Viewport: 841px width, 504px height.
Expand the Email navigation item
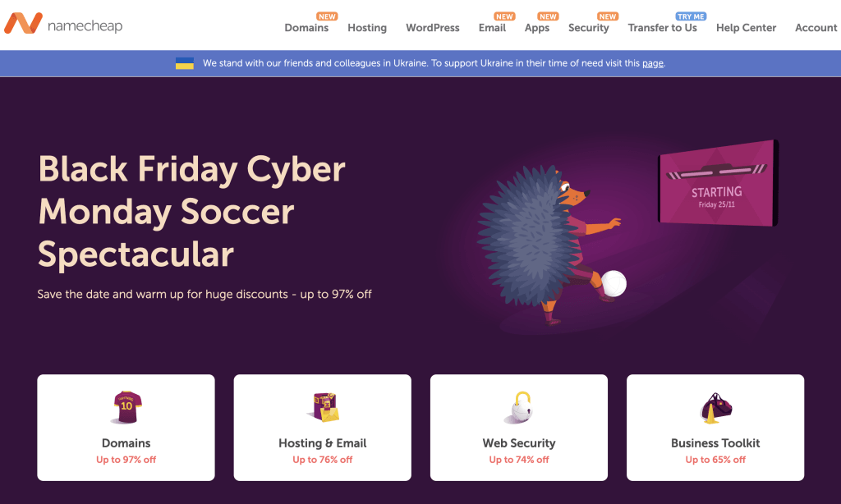click(x=492, y=28)
